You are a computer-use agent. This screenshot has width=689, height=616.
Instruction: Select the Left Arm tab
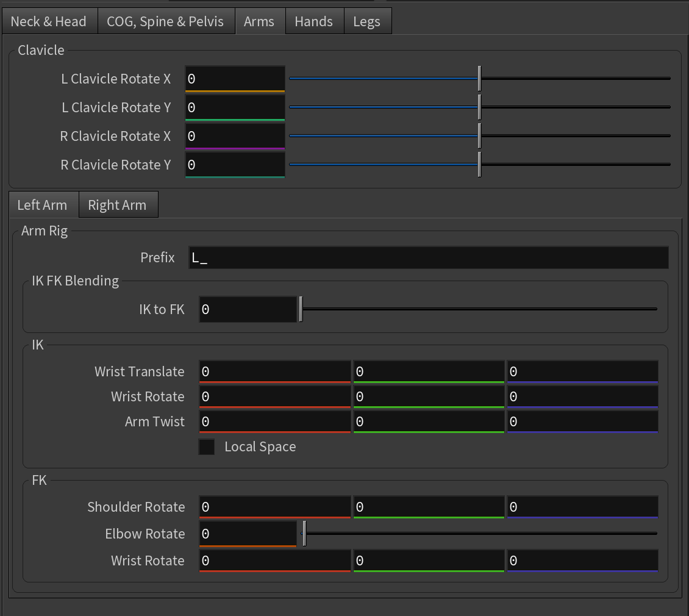tap(42, 205)
